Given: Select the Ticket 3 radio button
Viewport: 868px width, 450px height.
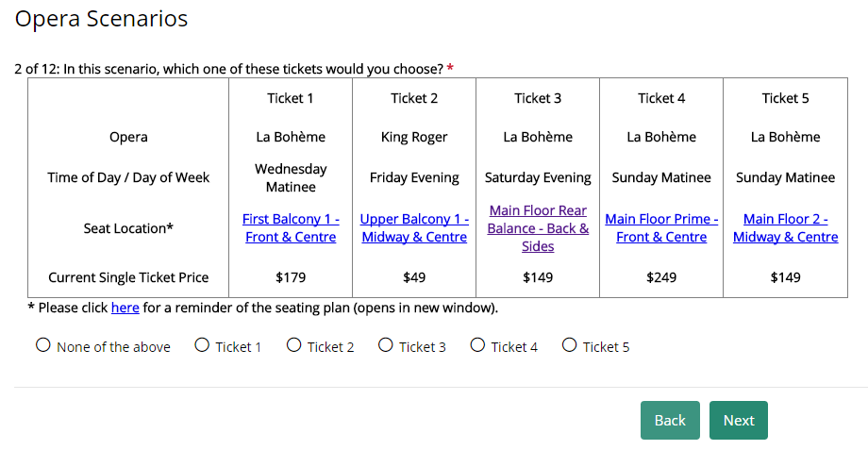Looking at the screenshot, I should pyautogui.click(x=386, y=345).
